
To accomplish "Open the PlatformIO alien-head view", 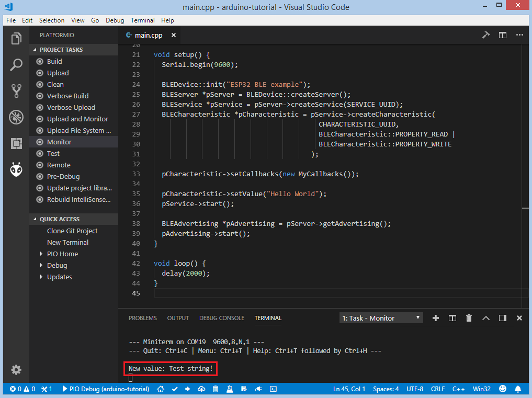I will click(x=16, y=169).
